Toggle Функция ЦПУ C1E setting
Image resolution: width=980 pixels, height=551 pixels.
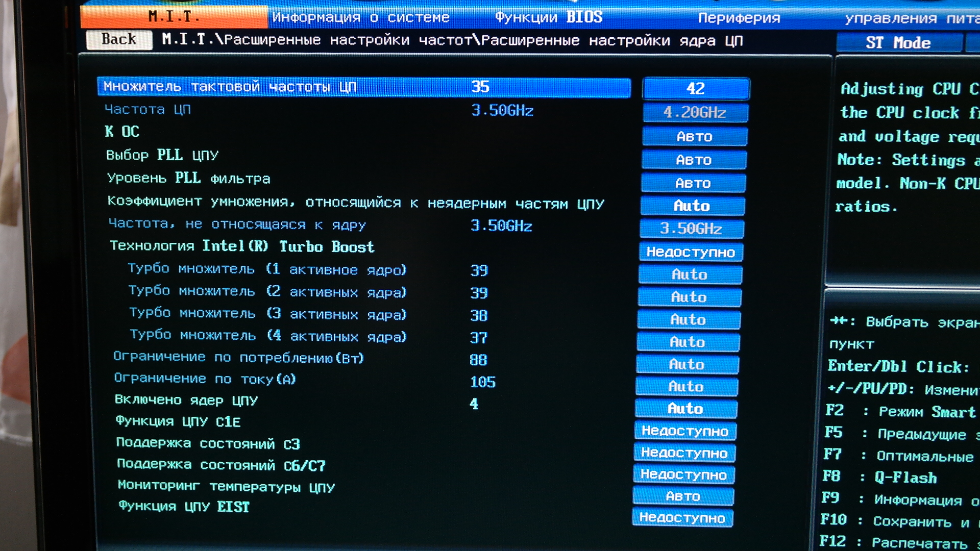(685, 431)
